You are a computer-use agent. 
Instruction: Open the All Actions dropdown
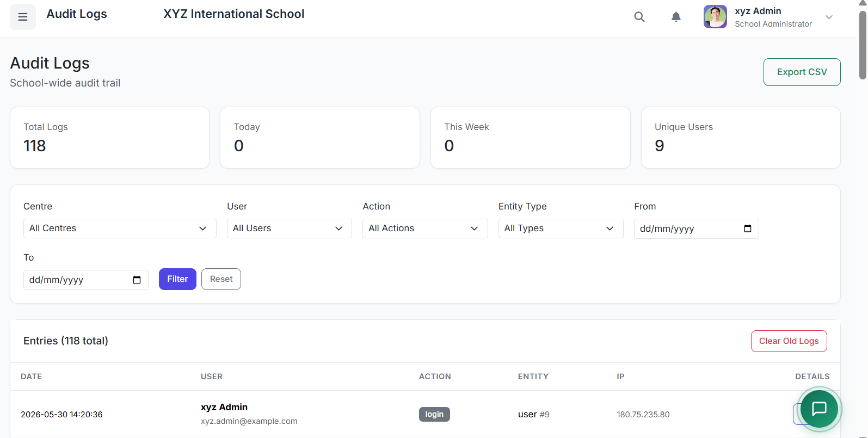425,229
